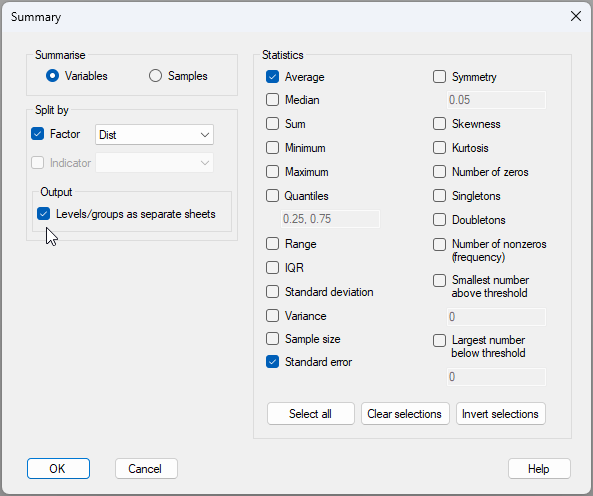Enable the Symmetry checkbox
This screenshot has width=593, height=496.
coord(439,77)
